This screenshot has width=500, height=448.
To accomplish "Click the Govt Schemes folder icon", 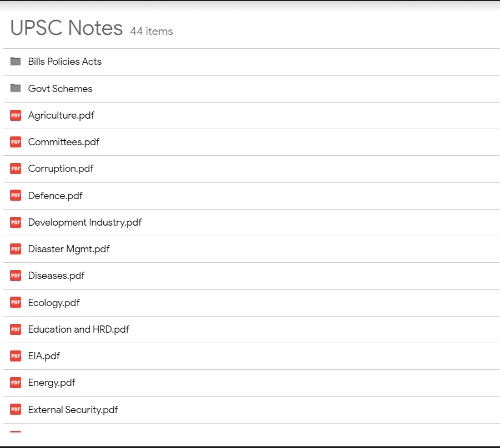I will [x=16, y=88].
